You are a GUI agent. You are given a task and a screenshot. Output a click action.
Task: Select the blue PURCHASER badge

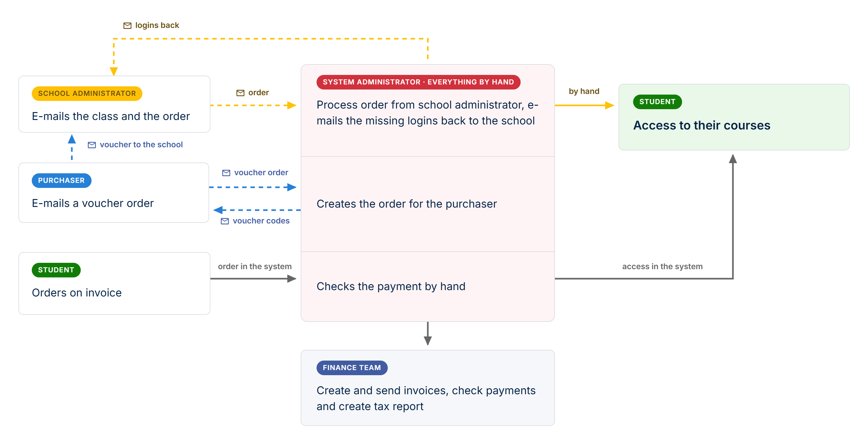(61, 180)
